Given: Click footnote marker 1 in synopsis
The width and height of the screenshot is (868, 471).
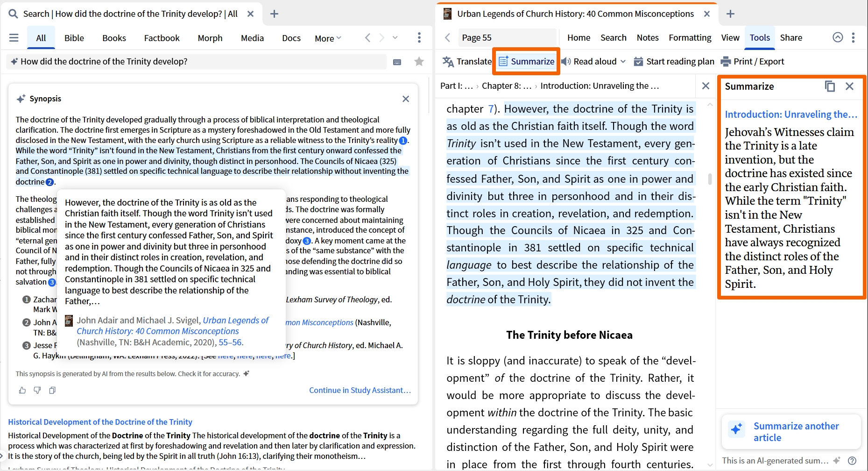Looking at the screenshot, I should click(x=403, y=141).
